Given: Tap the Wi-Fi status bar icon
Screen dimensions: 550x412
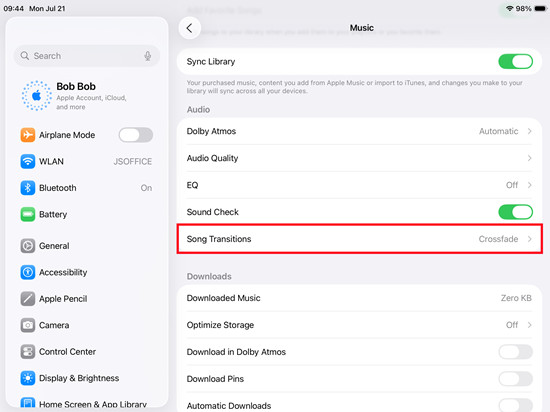Looking at the screenshot, I should tap(510, 8).
